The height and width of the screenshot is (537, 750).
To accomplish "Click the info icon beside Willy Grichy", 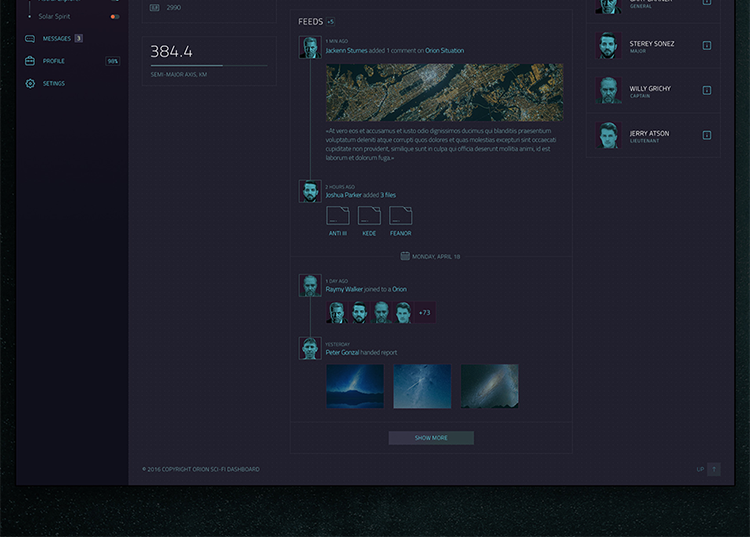I will point(707,90).
